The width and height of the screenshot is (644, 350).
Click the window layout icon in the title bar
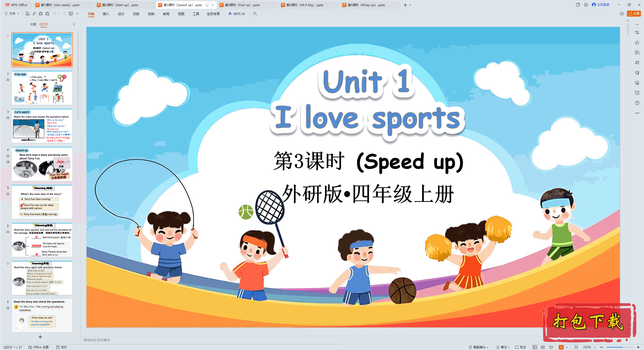pos(578,5)
